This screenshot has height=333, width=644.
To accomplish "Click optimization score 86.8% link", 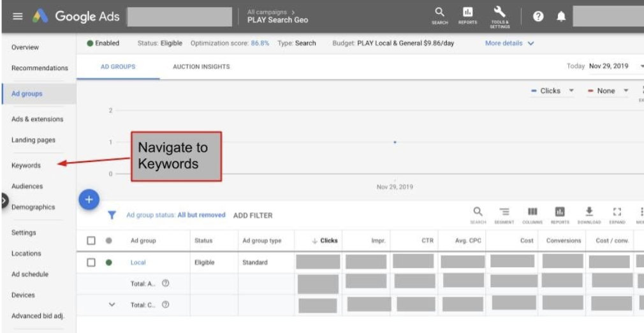I will click(x=260, y=43).
